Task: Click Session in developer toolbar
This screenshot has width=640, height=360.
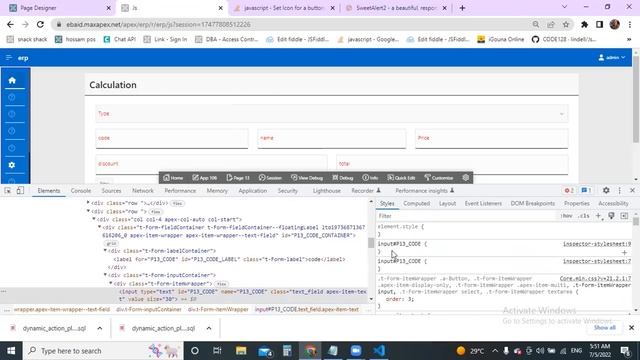Action: click(270, 178)
